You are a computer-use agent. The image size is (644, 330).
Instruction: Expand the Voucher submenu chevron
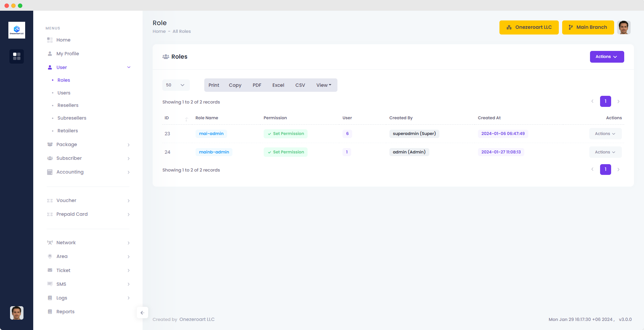point(128,201)
